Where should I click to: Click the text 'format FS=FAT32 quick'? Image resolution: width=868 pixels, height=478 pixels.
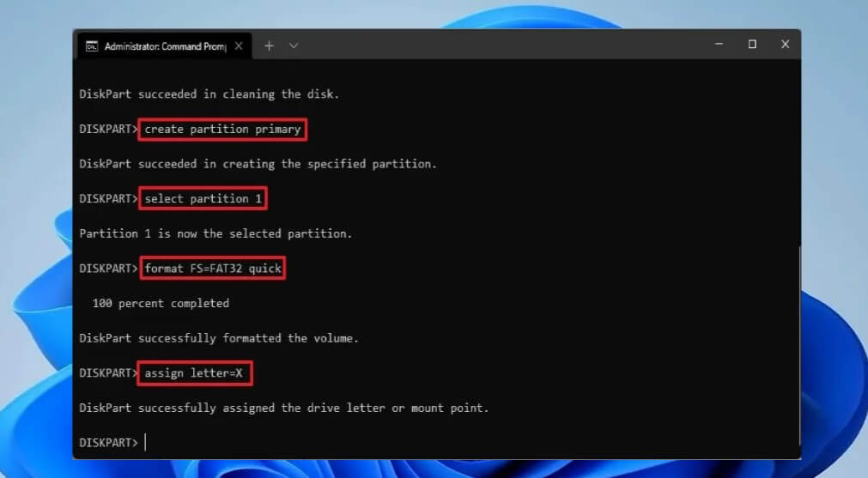coord(213,269)
